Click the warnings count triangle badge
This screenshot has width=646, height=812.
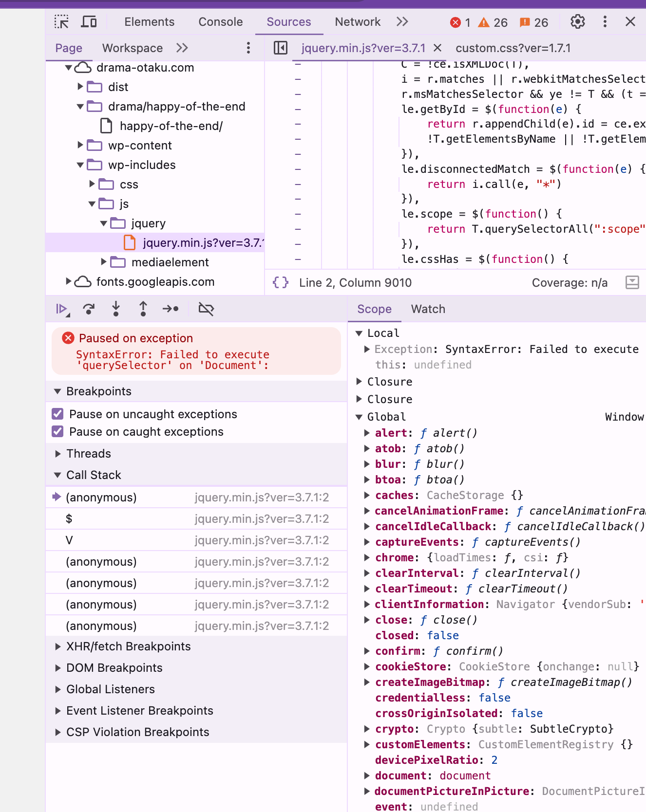(493, 22)
